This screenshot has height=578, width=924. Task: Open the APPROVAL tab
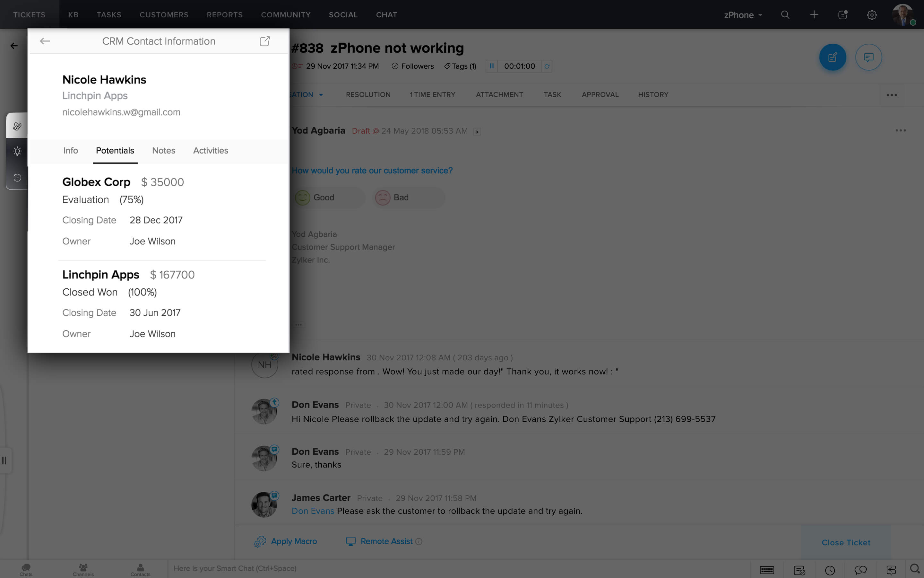pyautogui.click(x=600, y=94)
